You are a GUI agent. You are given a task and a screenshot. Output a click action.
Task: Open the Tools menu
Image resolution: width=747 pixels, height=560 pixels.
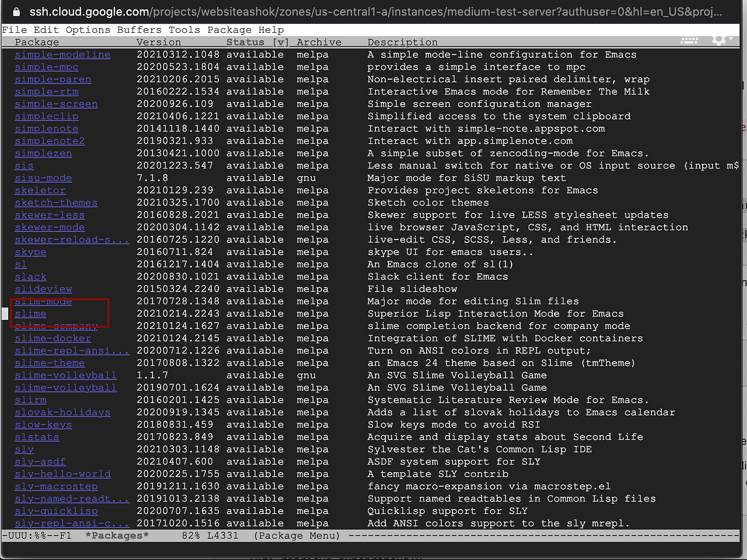(x=184, y=29)
